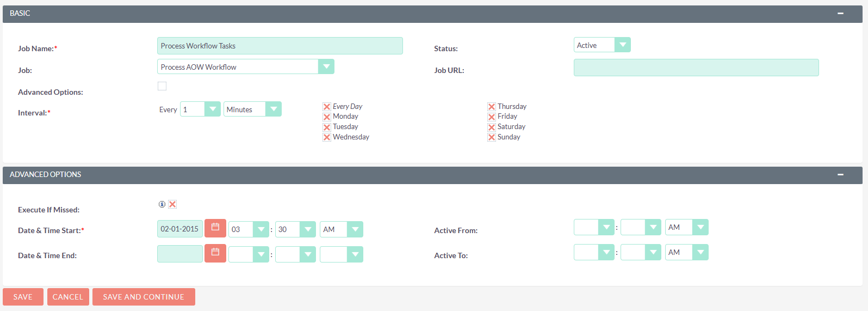Enable the Advanced Options checkbox
This screenshot has width=868, height=311.
(x=162, y=86)
